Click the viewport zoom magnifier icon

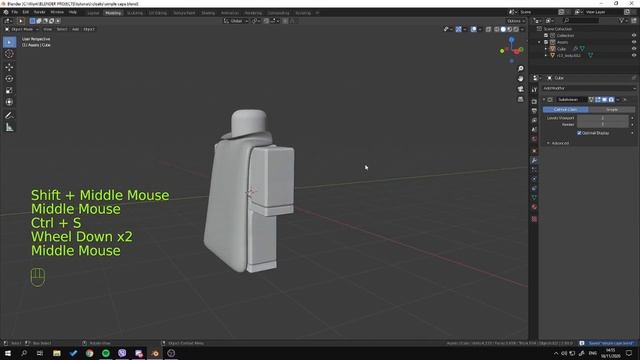(x=520, y=69)
